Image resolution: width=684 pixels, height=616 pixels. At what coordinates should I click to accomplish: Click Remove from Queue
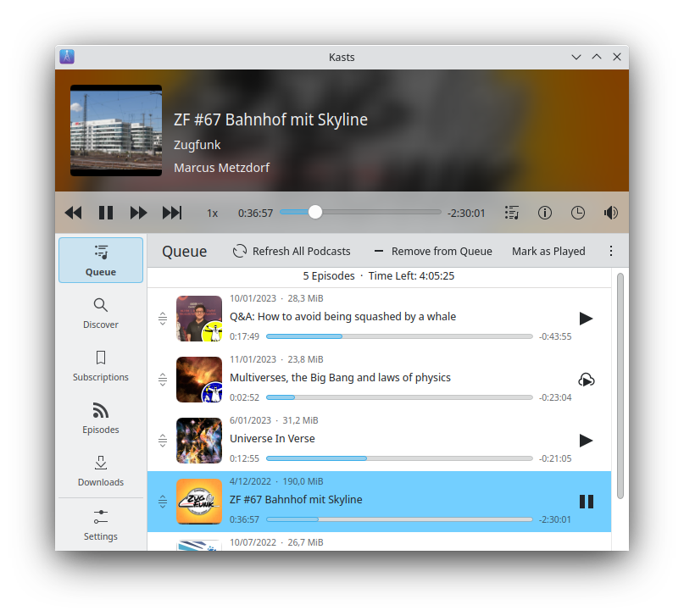pos(433,252)
